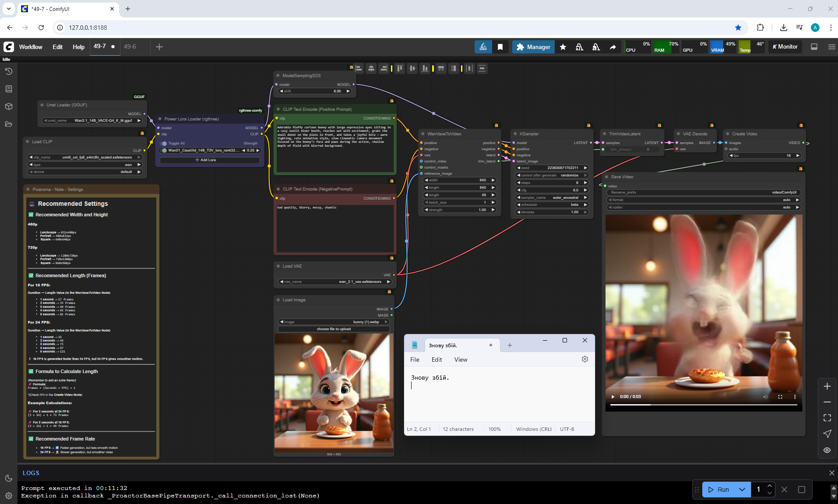Click the align top toolbar icon
This screenshot has height=504, width=838.
pos(400,68)
